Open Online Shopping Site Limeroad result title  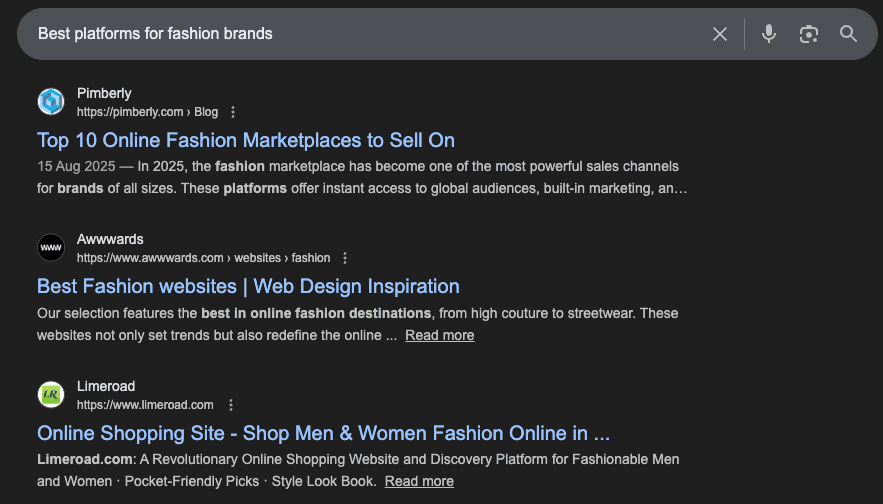pyautogui.click(x=323, y=433)
